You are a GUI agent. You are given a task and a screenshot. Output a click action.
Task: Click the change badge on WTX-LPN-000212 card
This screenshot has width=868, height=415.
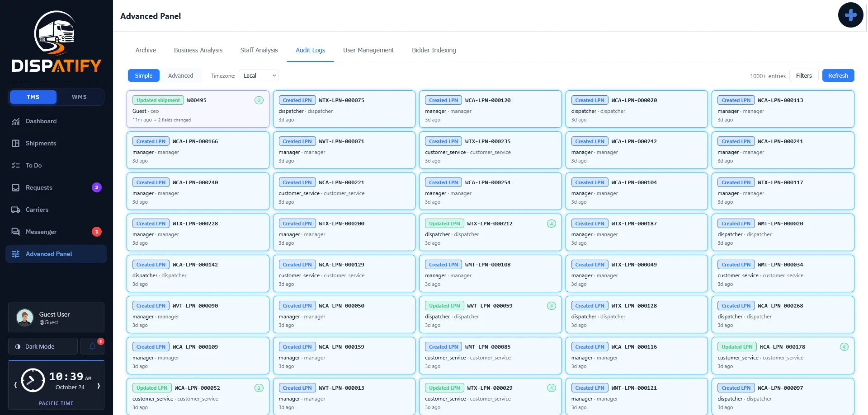point(552,224)
